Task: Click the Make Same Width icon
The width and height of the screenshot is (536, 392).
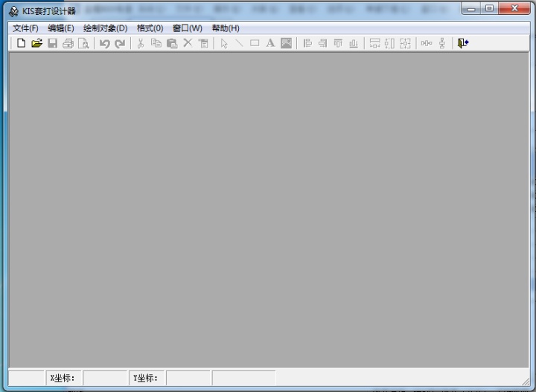Action: click(x=374, y=43)
